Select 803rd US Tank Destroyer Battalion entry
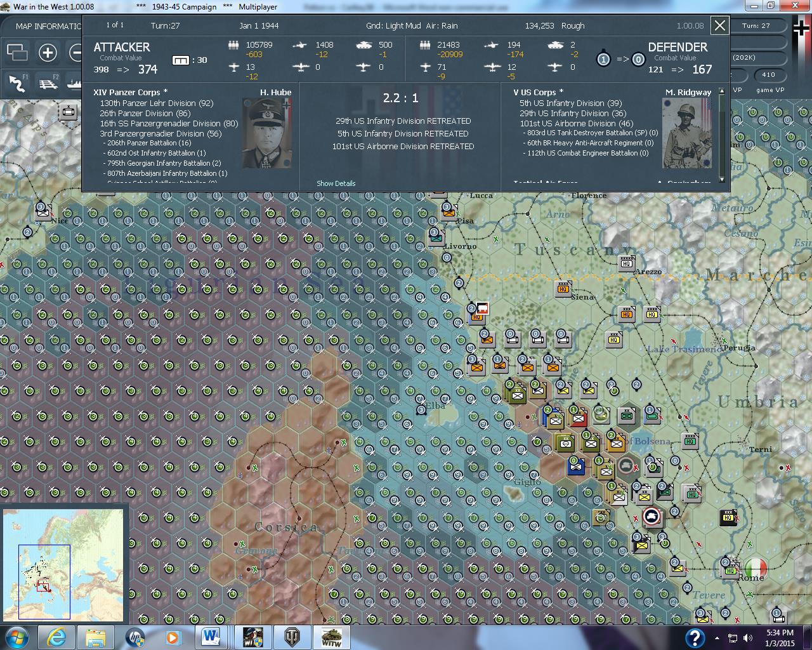Screen dimensions: 812x650 point(591,133)
